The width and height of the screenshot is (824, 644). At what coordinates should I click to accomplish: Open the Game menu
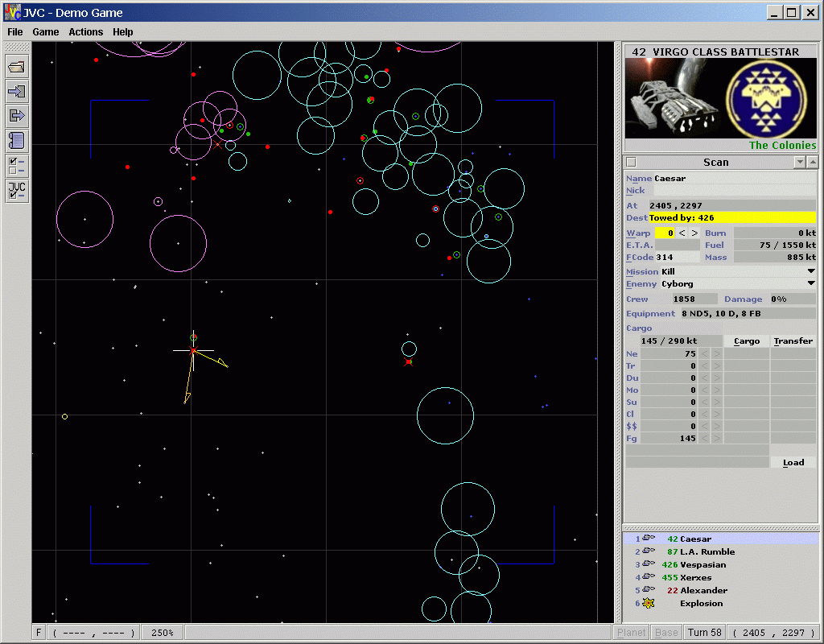point(46,32)
